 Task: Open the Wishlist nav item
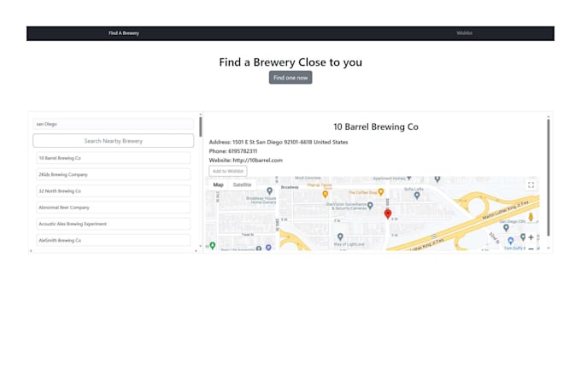pyautogui.click(x=464, y=33)
